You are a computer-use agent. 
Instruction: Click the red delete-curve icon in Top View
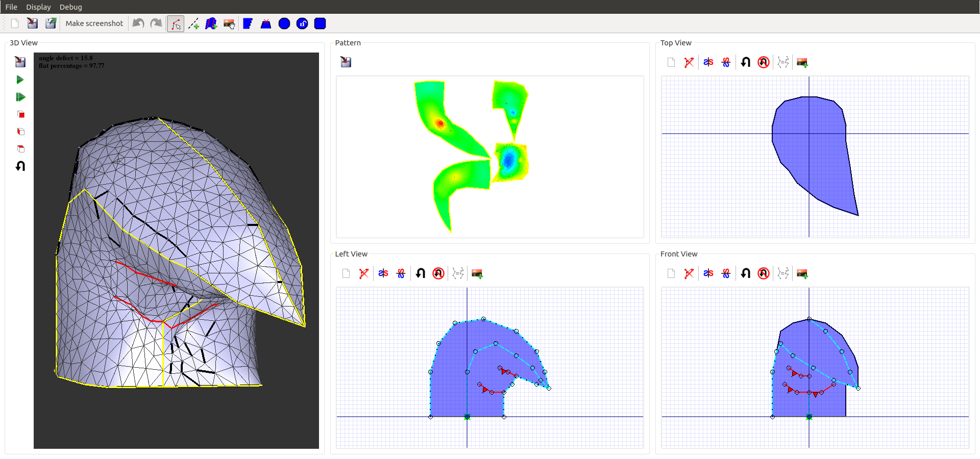(x=689, y=62)
